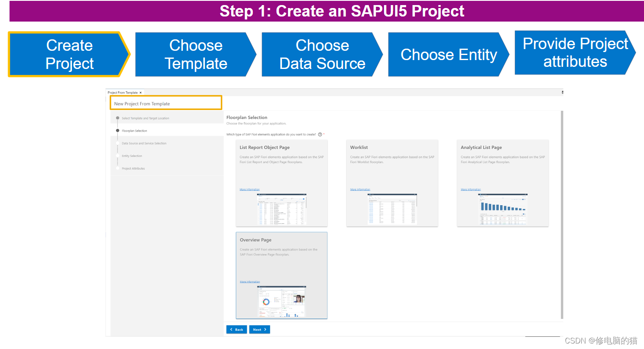Select the List Report Object Page floorplan card
This screenshot has height=349, width=644.
282,183
